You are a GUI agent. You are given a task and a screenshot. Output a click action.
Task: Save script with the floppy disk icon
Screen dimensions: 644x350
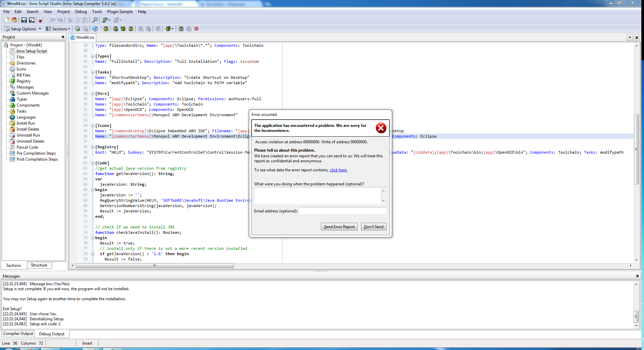point(24,20)
